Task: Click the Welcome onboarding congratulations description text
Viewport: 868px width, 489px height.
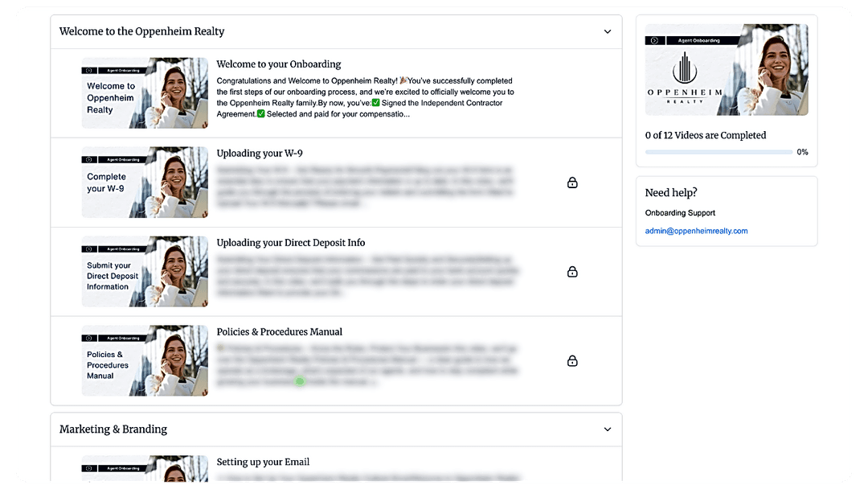Action: tap(365, 97)
